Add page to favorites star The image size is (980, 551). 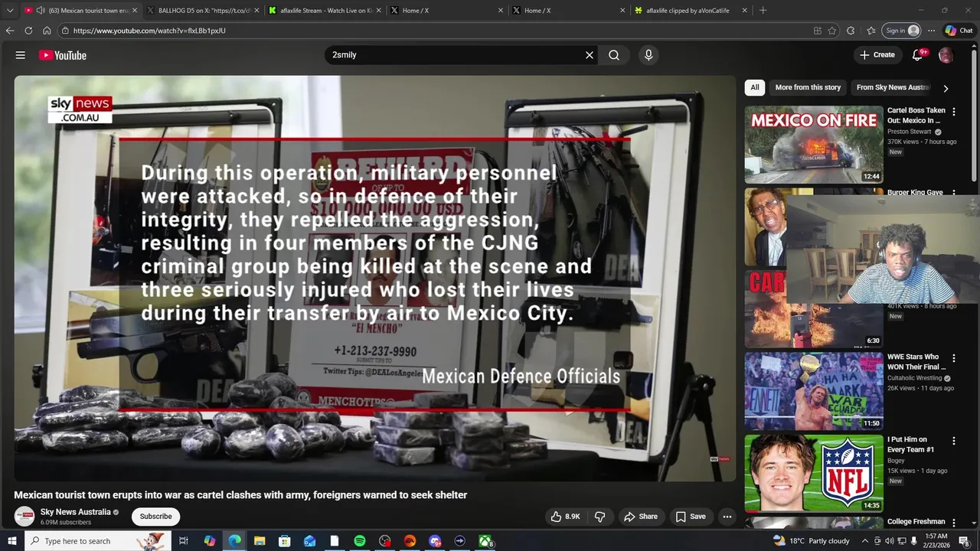pyautogui.click(x=832, y=31)
